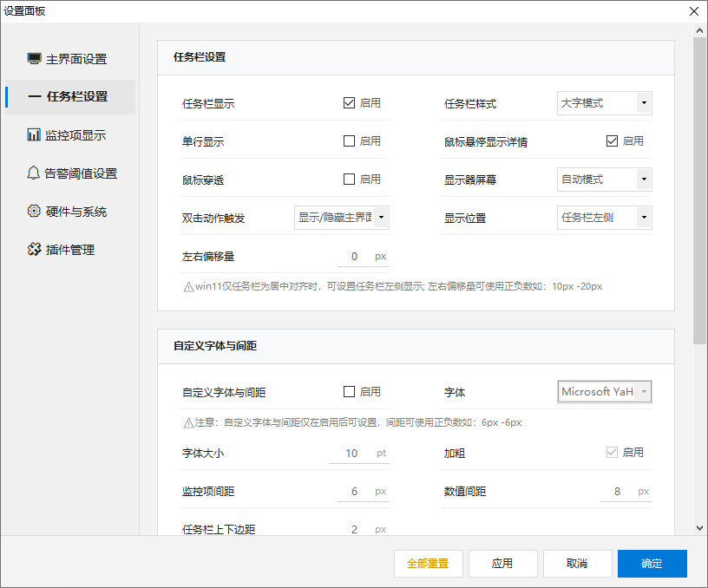708x588 pixels.
Task: Open the 双击动作触发 dropdown
Action: coord(341,218)
